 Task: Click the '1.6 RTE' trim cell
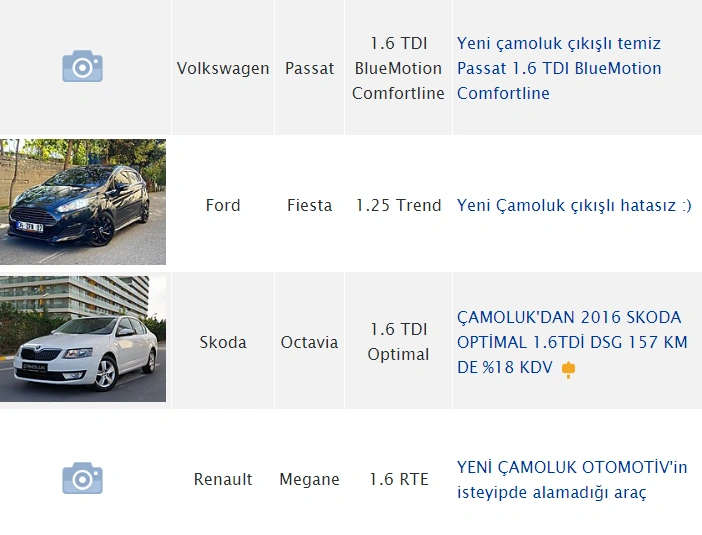(398, 479)
